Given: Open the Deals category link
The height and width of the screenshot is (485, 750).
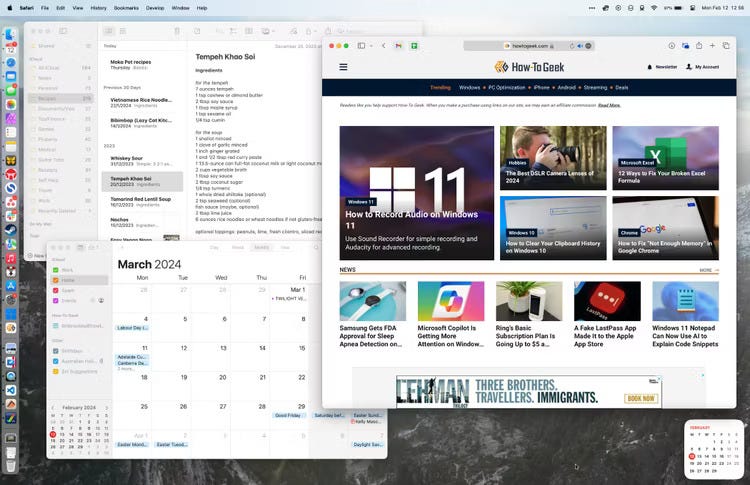Looking at the screenshot, I should point(622,88).
